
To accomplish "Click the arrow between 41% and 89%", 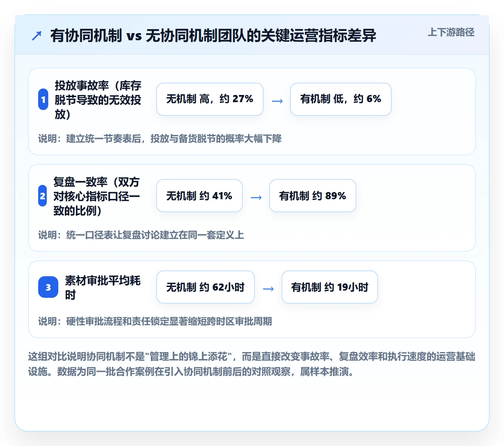I will (x=256, y=197).
